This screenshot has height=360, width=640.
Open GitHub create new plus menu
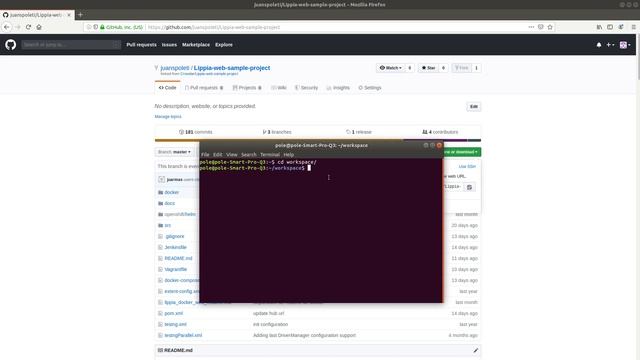click(x=610, y=45)
